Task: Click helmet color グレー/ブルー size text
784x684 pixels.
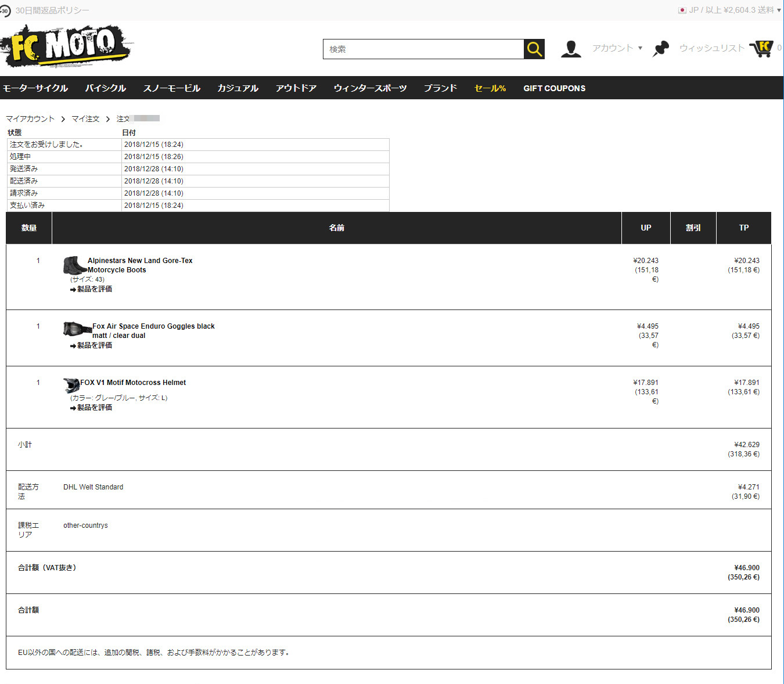Action: 118,398
